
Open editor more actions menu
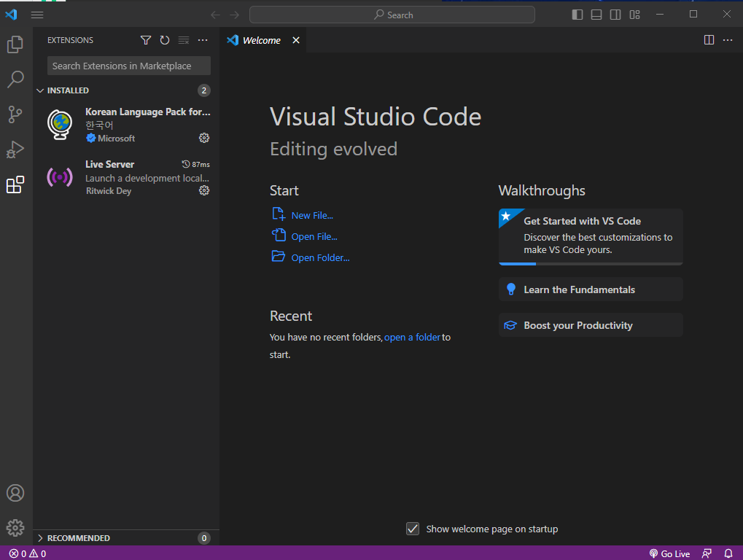click(x=728, y=40)
